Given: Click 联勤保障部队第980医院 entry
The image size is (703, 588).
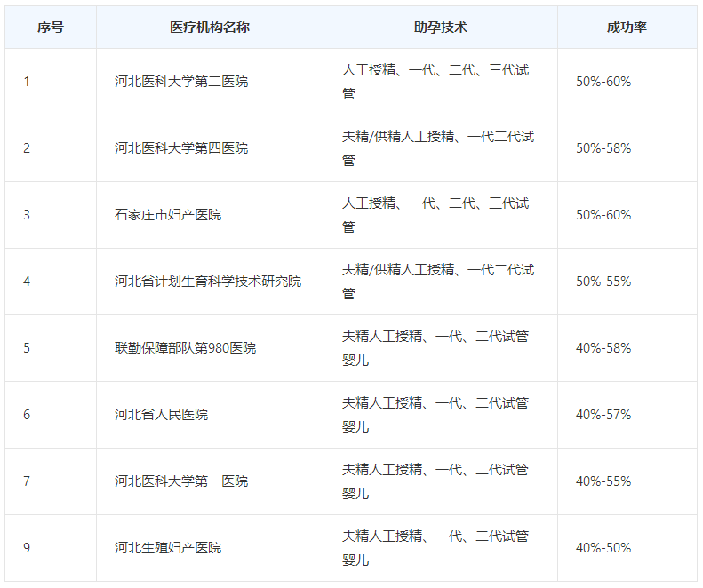Looking at the screenshot, I should [185, 348].
